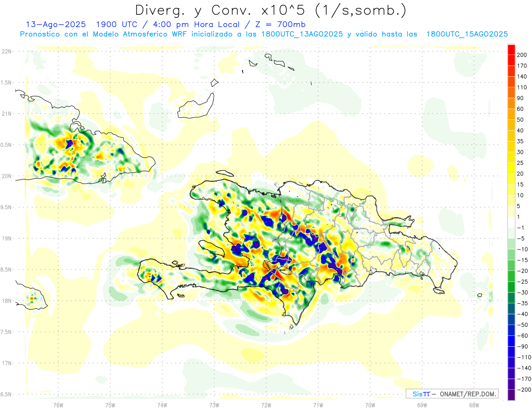Click the '-60' colorbar label
This screenshot has width=532, height=411.
[x=522, y=336]
